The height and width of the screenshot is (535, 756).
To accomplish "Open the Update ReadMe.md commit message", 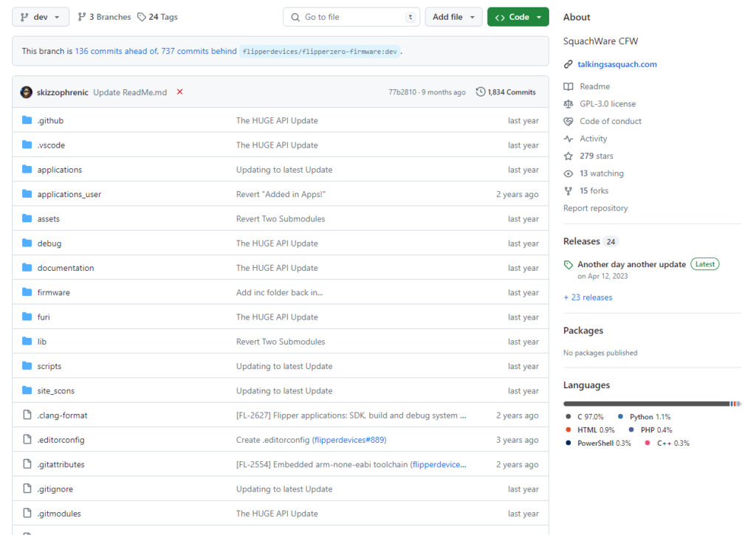I will (130, 92).
